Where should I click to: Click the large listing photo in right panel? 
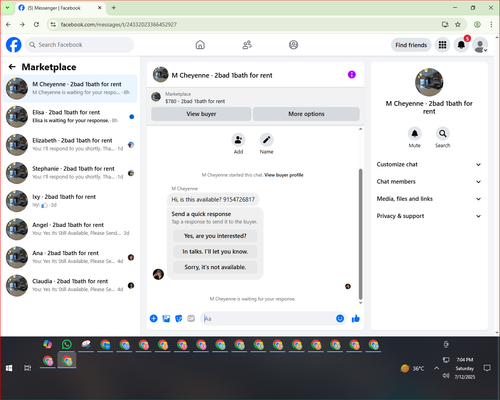pos(429,82)
